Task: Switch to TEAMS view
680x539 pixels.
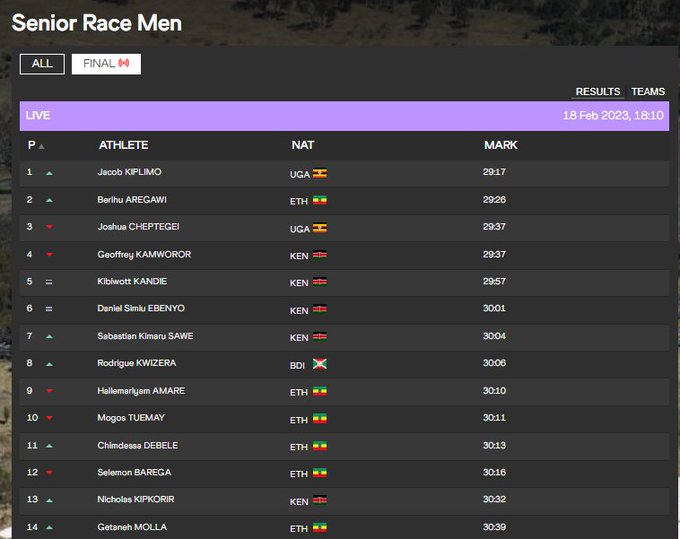Action: (x=648, y=92)
